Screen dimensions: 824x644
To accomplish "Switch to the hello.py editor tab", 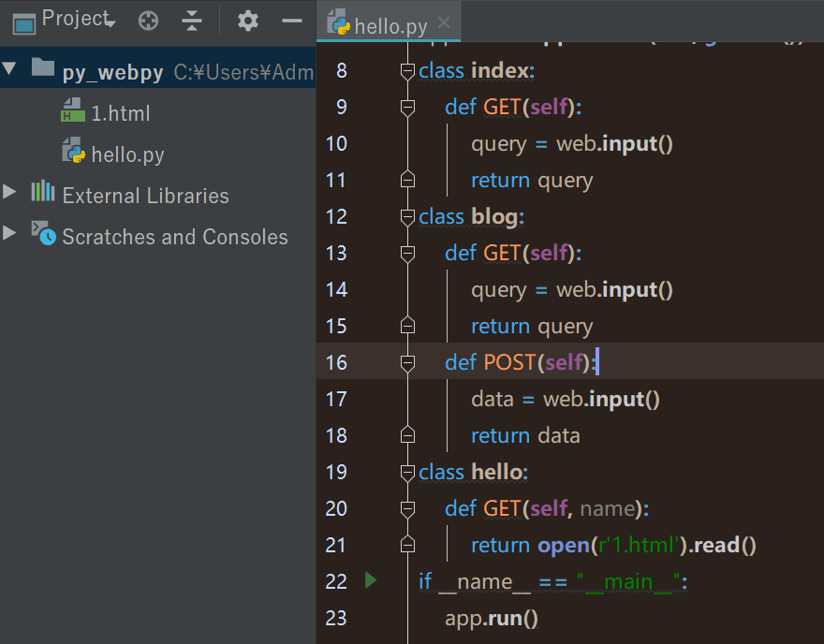I will tap(390, 24).
